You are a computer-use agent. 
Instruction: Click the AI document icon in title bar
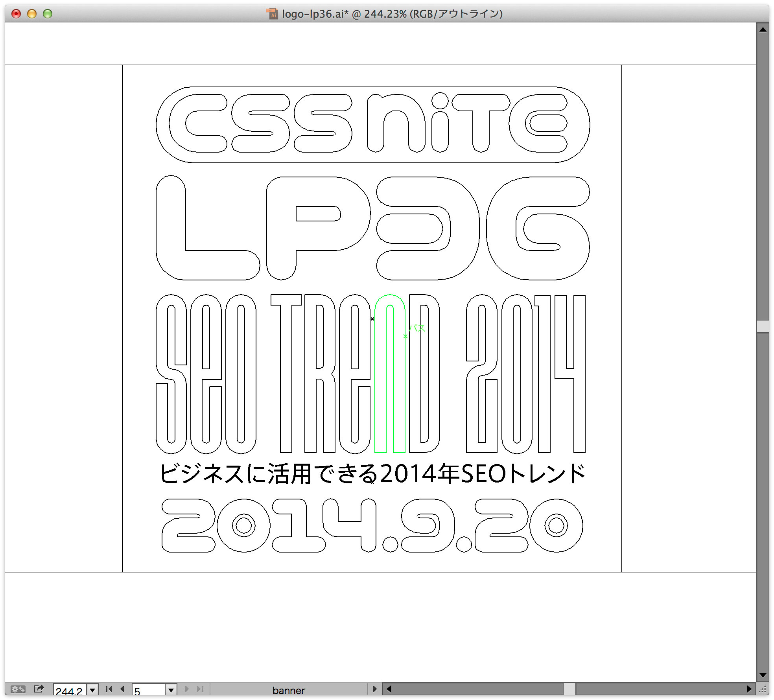[272, 14]
